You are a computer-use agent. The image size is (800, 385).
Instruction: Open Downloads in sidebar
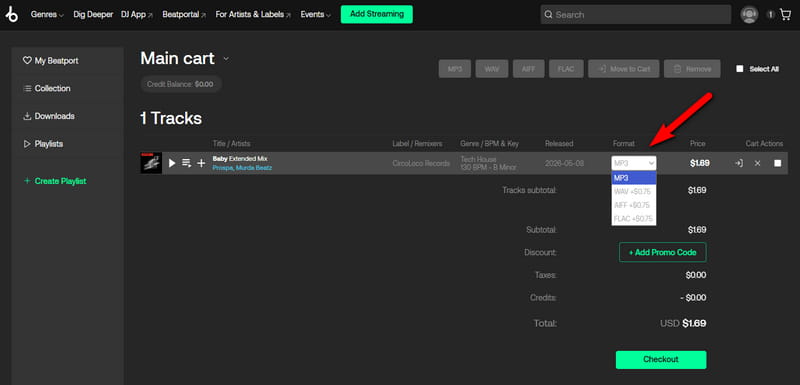(x=49, y=116)
